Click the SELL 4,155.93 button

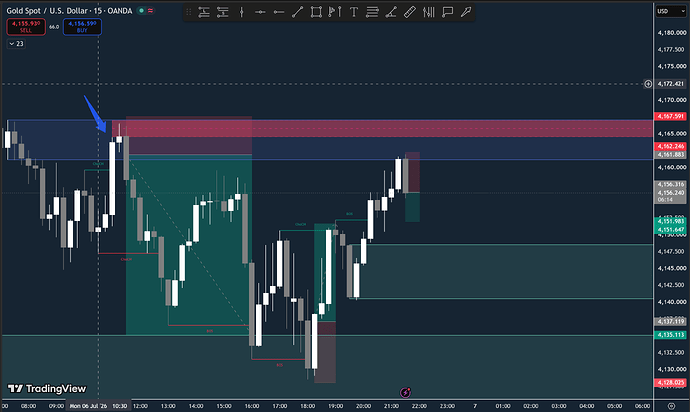pos(26,27)
